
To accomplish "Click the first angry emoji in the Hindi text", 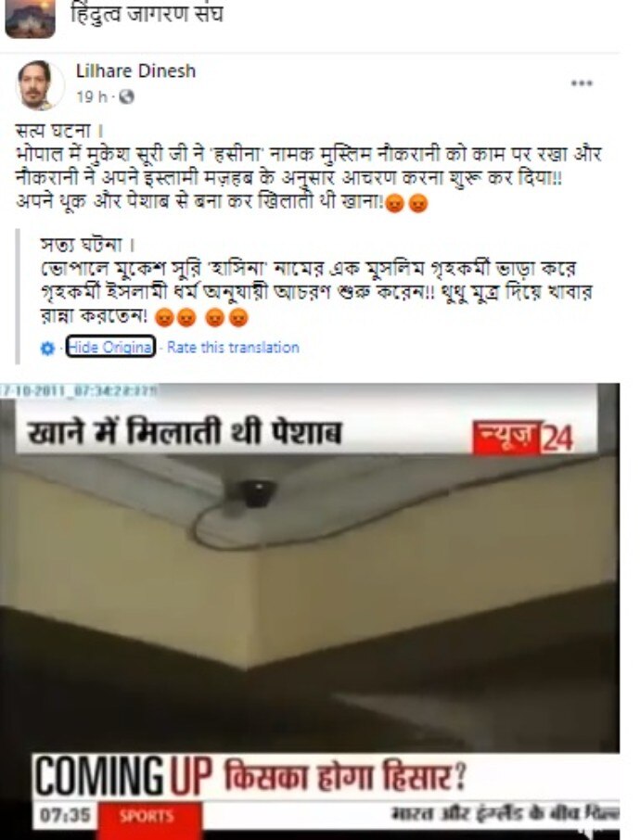I will click(395, 204).
